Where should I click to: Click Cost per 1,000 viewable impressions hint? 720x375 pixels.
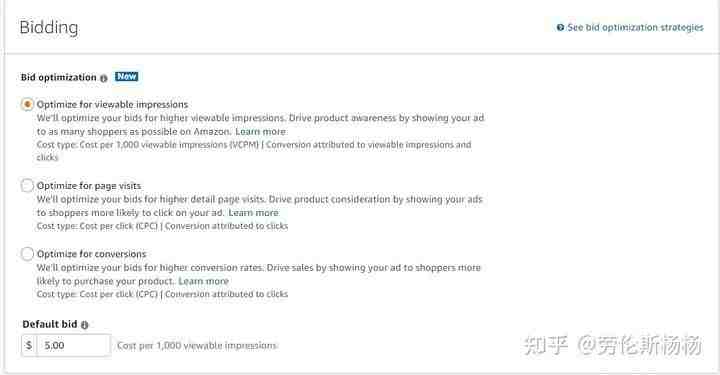197,346
